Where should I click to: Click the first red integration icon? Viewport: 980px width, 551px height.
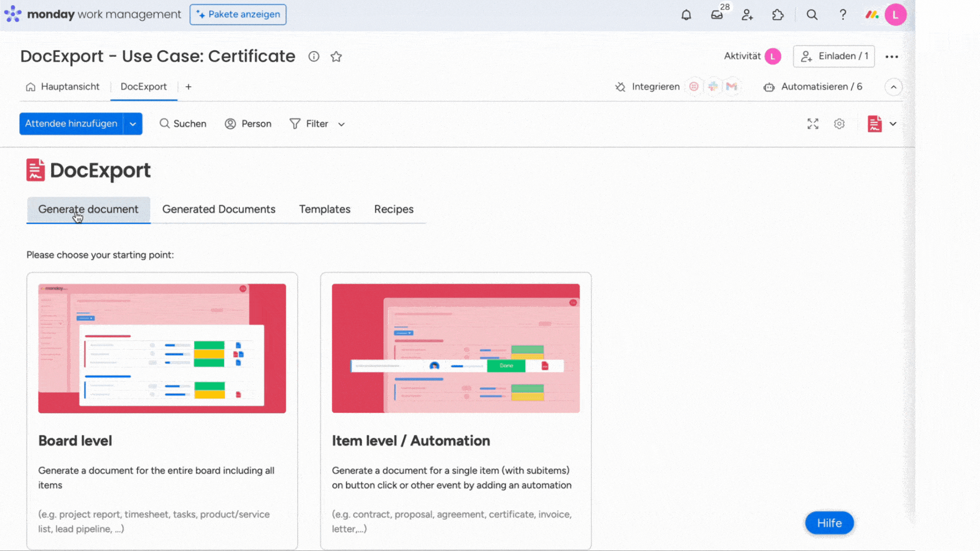(694, 87)
